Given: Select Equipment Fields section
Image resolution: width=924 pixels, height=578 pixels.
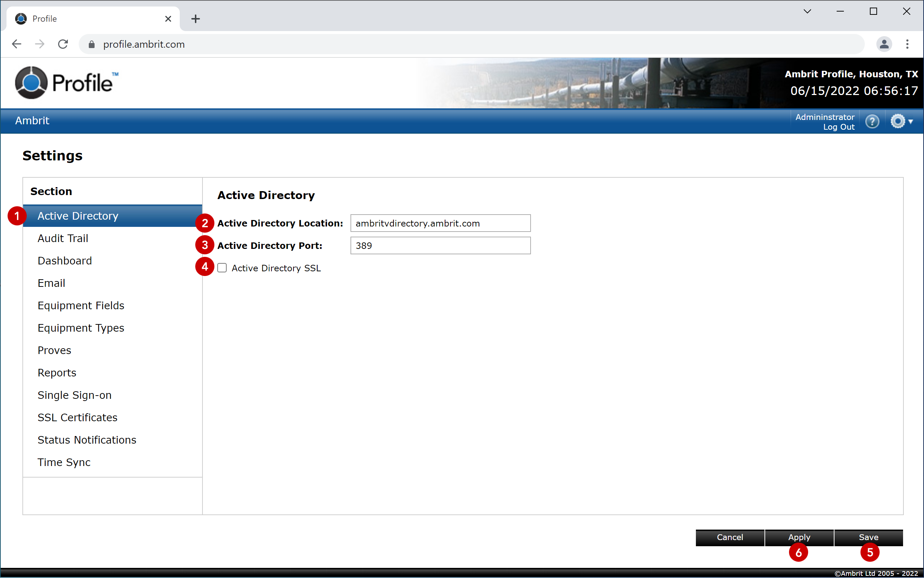Looking at the screenshot, I should 113,306.
